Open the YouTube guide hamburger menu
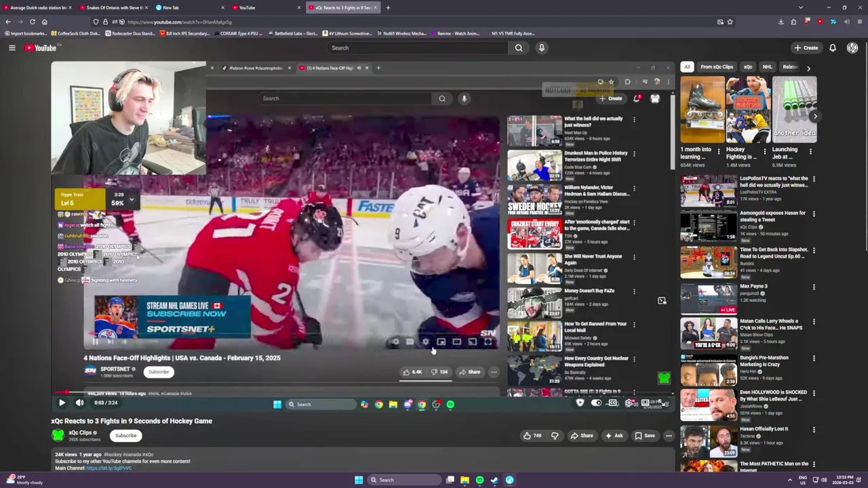Viewport: 868px width, 488px height. pos(12,47)
